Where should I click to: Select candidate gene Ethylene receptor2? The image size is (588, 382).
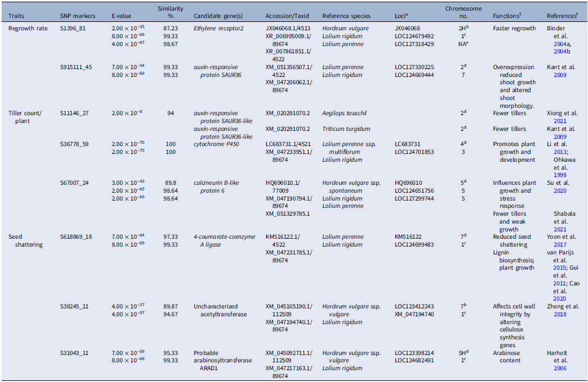[218, 28]
